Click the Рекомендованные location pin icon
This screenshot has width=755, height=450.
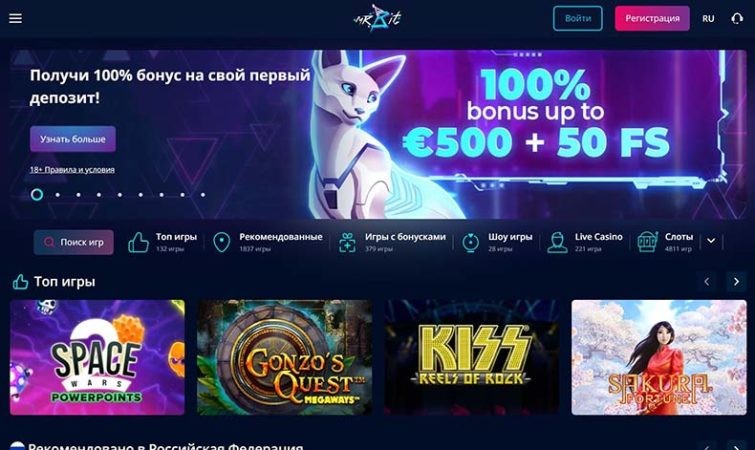[x=221, y=242]
